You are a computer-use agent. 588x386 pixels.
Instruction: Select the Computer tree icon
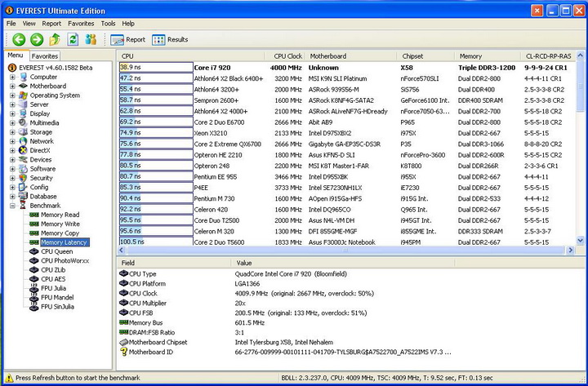click(24, 77)
